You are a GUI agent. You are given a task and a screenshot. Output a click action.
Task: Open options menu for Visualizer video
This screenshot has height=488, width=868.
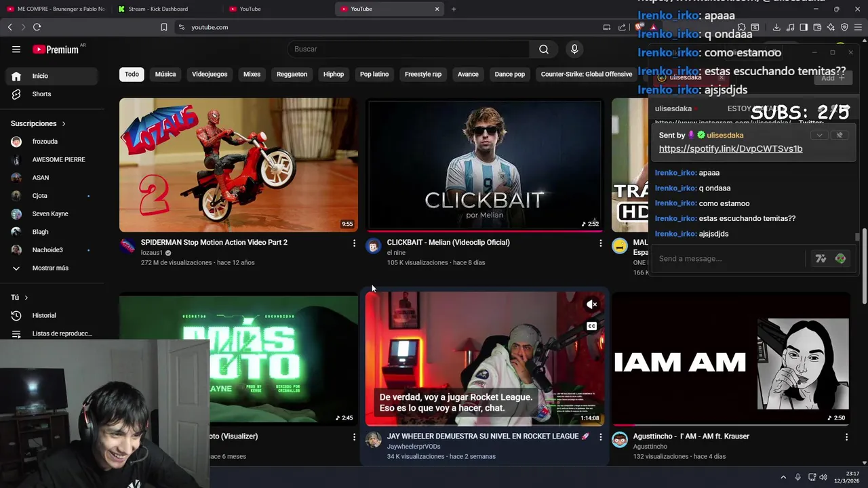point(354,437)
